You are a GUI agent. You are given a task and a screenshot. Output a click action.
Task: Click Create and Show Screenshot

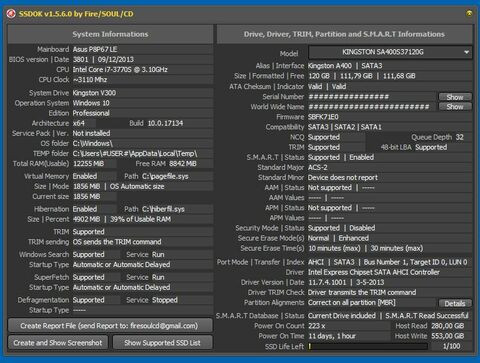tap(58, 343)
